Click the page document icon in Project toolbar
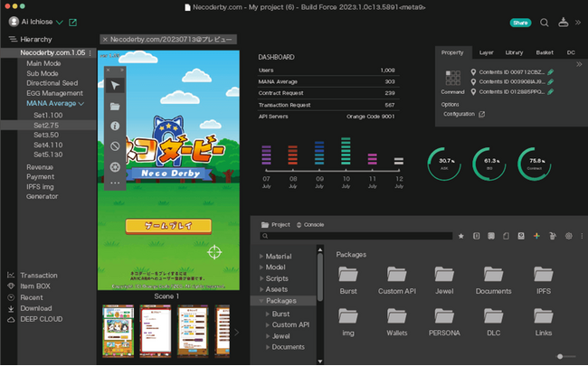Image resolution: width=588 pixels, height=366 pixels. click(506, 236)
